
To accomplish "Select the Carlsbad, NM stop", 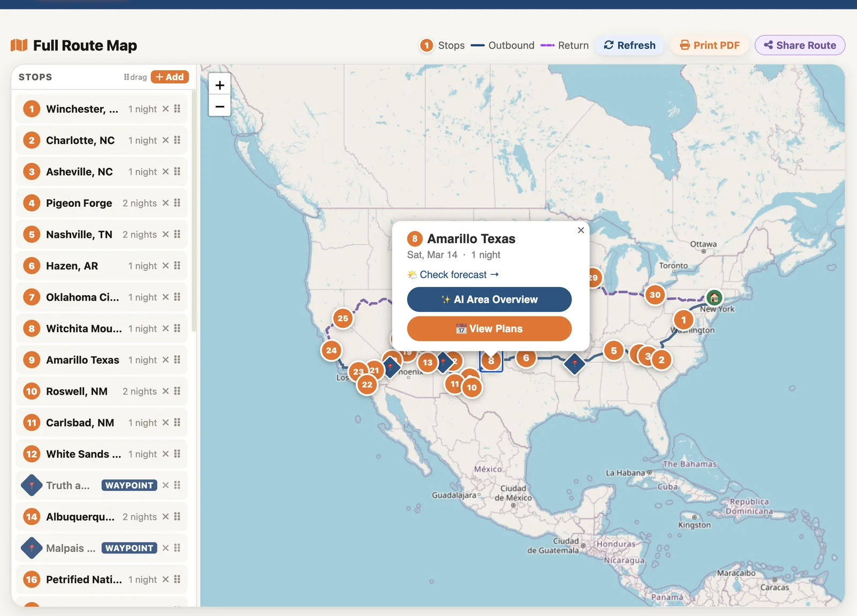I will (x=101, y=423).
